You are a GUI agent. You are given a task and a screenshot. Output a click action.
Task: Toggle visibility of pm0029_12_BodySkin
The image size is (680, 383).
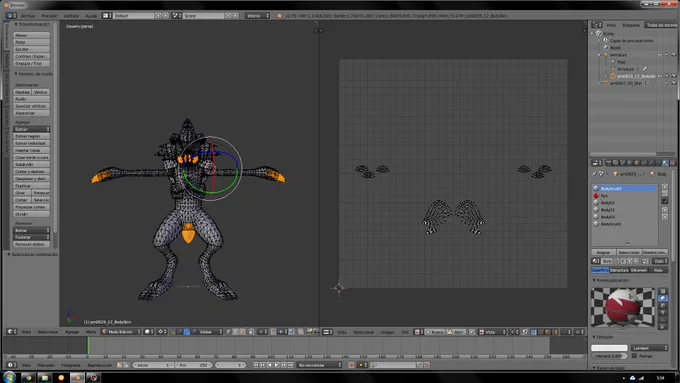click(x=660, y=76)
